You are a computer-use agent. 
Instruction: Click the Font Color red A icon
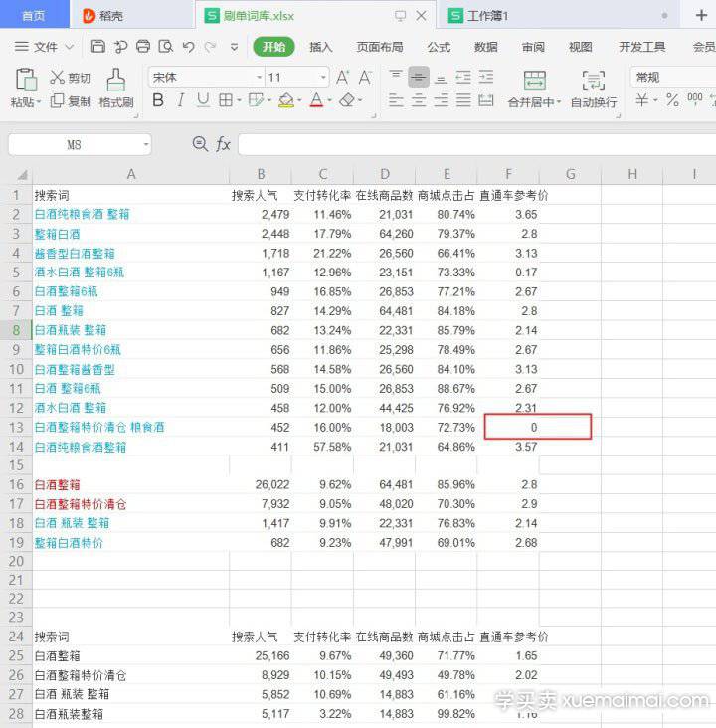click(316, 100)
